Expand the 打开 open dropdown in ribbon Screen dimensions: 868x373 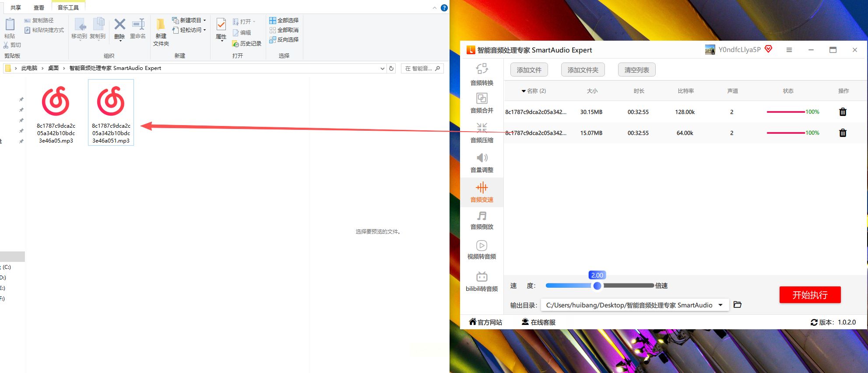click(x=254, y=21)
